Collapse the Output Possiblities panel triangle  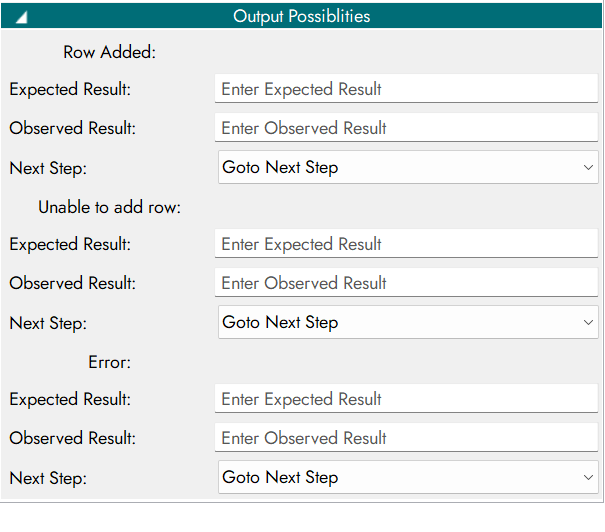pyautogui.click(x=21, y=17)
